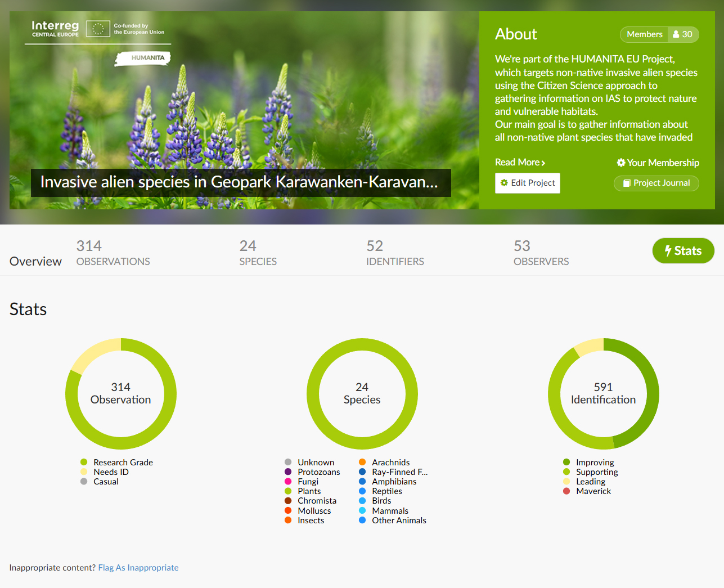
Task: Open the 52 Identifiers tab
Action: [x=395, y=253]
